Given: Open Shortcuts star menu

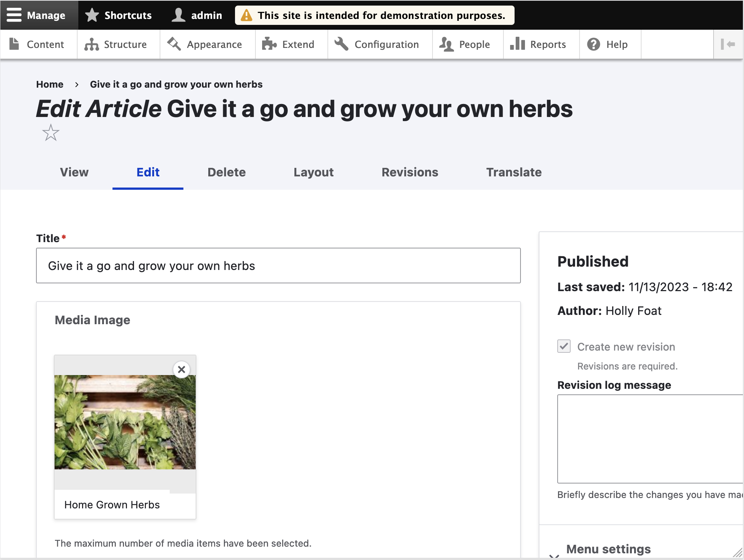Looking at the screenshot, I should click(x=118, y=15).
